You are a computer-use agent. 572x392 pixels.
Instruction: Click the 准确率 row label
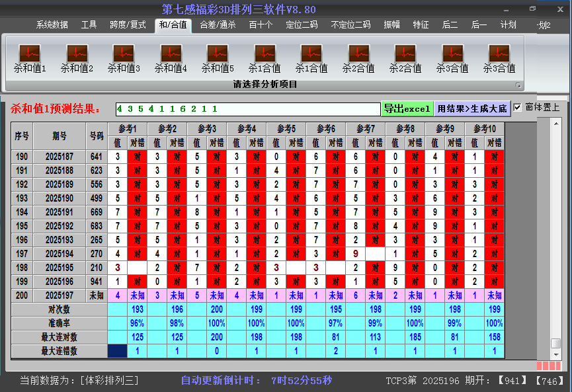pyautogui.click(x=59, y=323)
